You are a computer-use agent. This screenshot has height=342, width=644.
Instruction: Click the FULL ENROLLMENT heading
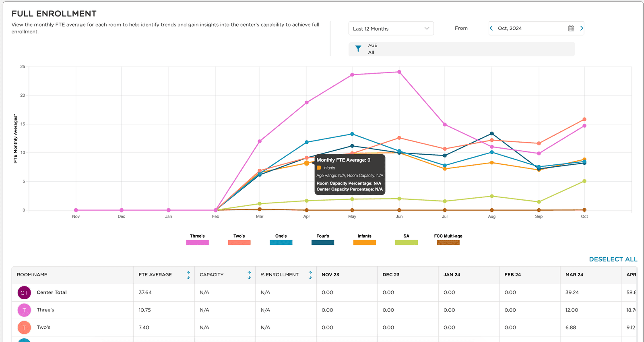point(54,14)
